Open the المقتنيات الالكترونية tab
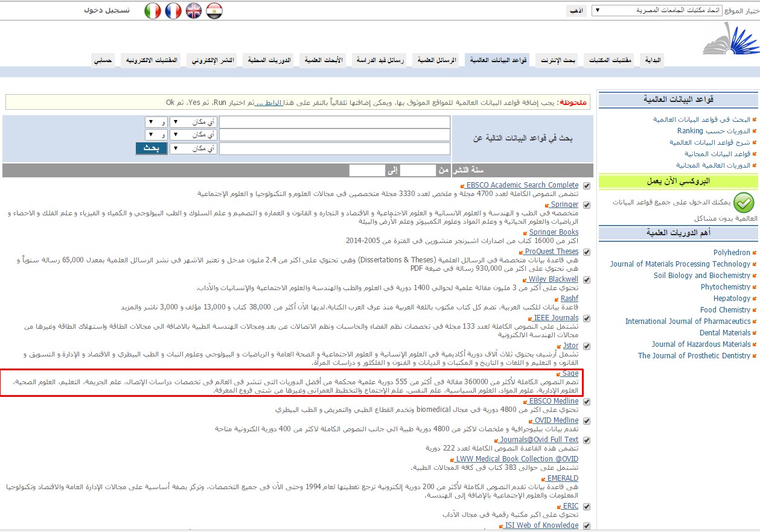Viewport: 760px width, 532px height. (x=152, y=60)
